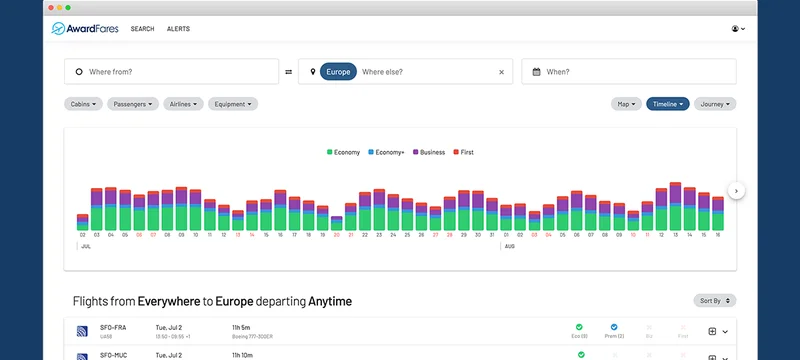The image size is (800, 360).
Task: Click the Where from input field
Action: click(x=171, y=71)
